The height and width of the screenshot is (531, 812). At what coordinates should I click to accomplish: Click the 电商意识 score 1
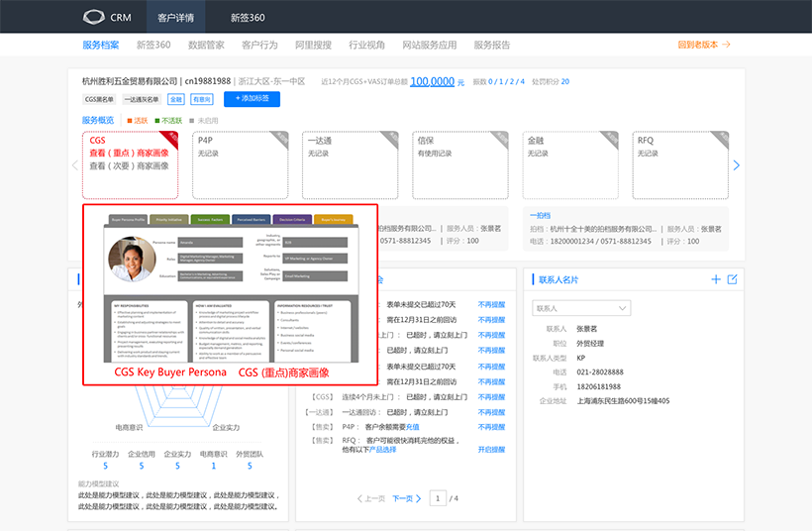[213, 466]
